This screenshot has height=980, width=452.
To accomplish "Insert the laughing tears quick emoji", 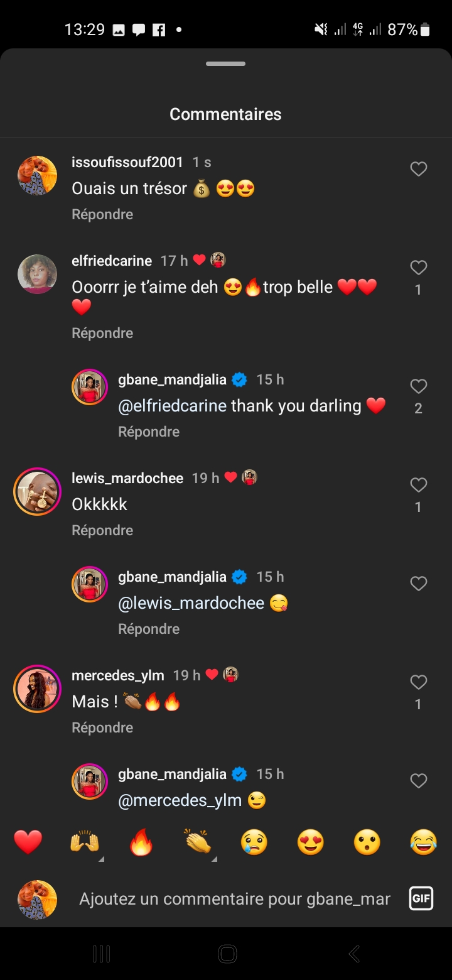I will 424,842.
